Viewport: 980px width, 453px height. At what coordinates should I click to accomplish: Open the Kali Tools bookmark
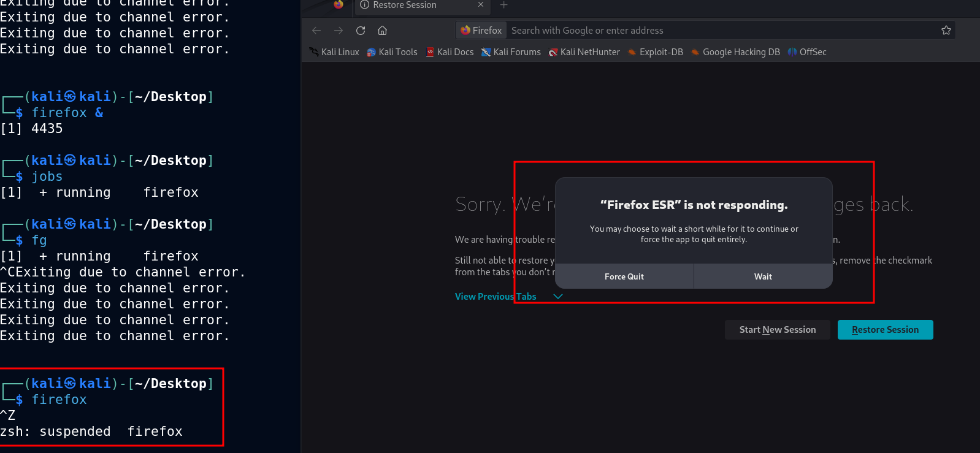[x=392, y=52]
